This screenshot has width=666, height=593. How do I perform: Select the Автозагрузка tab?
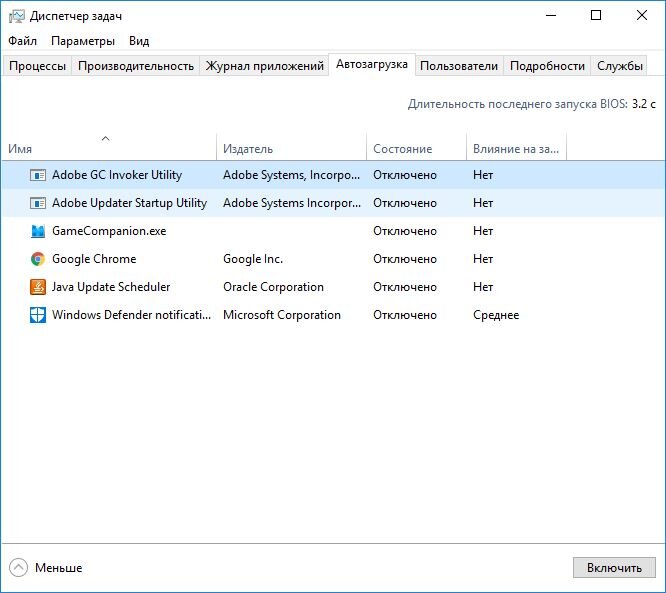(x=372, y=64)
